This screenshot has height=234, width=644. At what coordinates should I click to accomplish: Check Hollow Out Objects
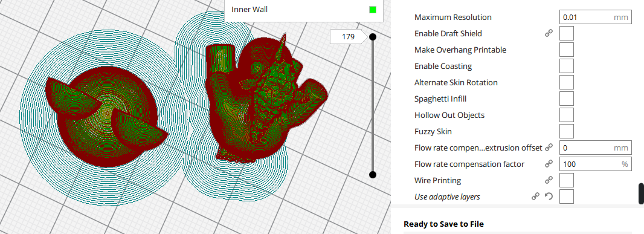click(x=567, y=115)
